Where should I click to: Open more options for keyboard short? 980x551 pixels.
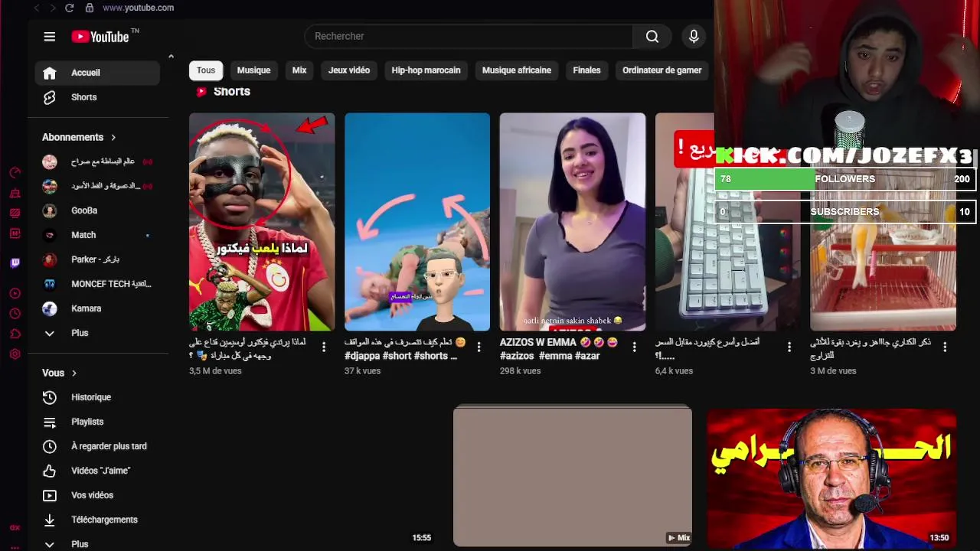(x=789, y=347)
